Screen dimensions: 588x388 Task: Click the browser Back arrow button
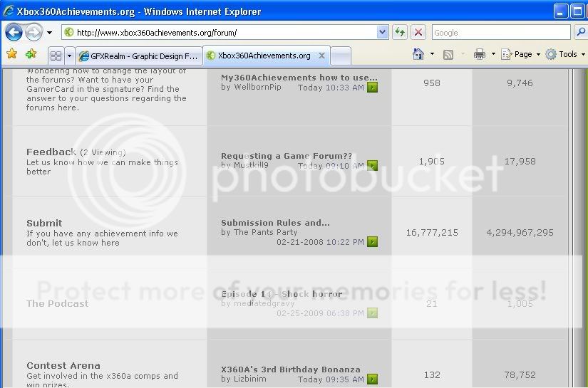coord(14,32)
